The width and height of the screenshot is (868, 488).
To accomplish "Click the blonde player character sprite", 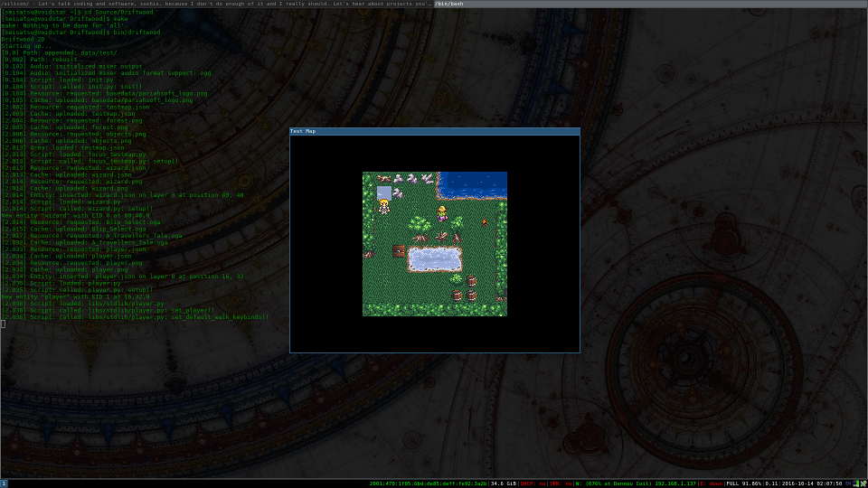I will [x=383, y=206].
